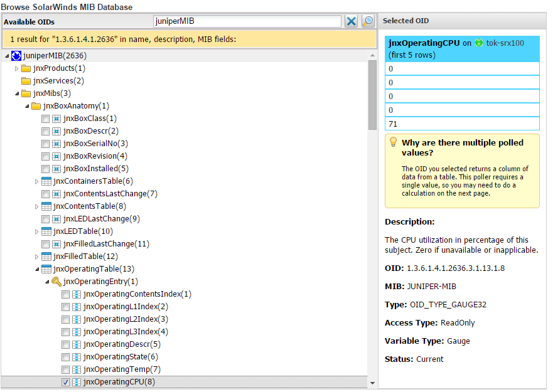The height and width of the screenshot is (392, 553).
Task: Click the jnxContentsTable table icon
Action: (46, 206)
